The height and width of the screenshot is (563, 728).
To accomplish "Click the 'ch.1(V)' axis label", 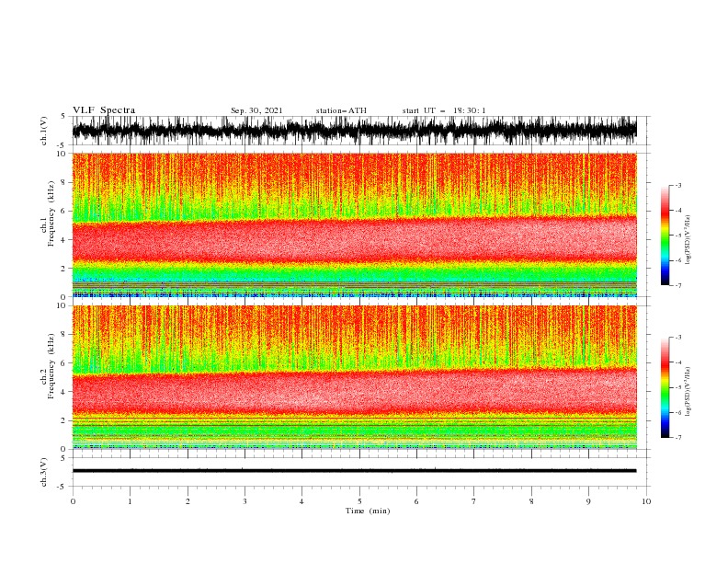I will coord(44,131).
